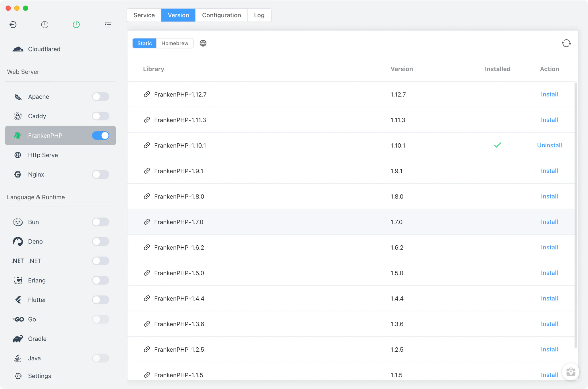
Task: Select Gradle in the sidebar
Action: (60, 339)
